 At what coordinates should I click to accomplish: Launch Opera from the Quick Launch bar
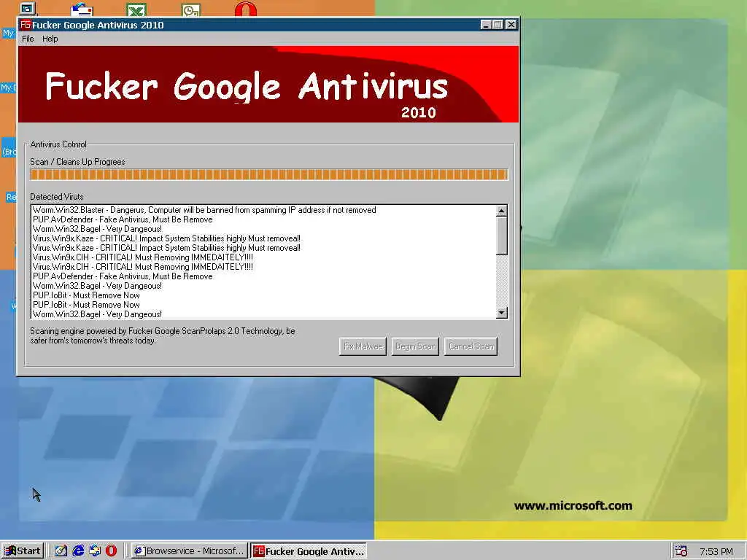click(x=111, y=551)
